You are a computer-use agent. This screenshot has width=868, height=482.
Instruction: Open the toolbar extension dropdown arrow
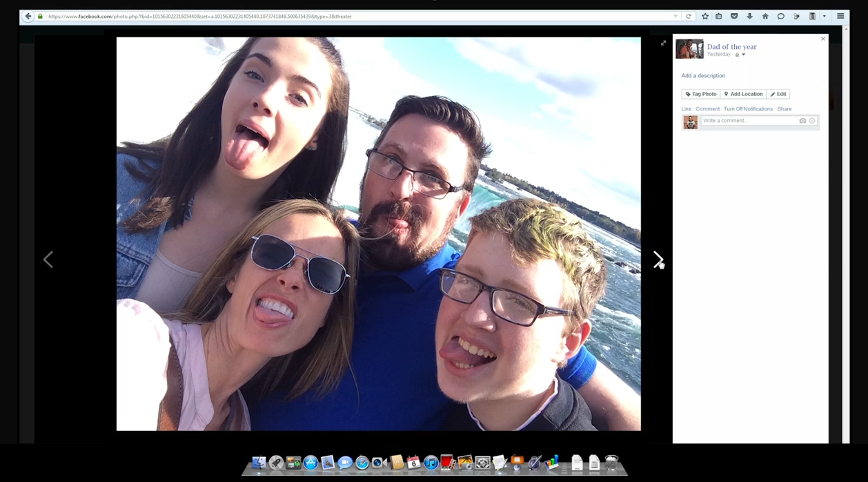pyautogui.click(x=824, y=17)
